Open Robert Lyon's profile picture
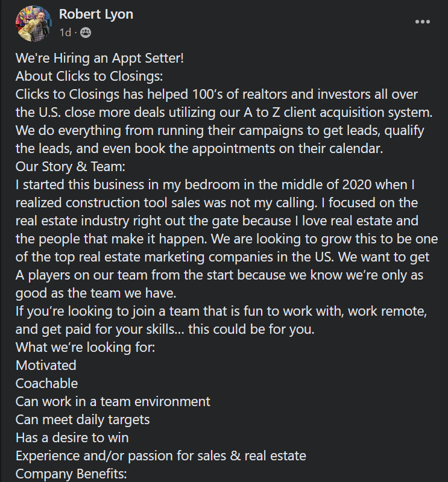448x482 pixels. (34, 23)
